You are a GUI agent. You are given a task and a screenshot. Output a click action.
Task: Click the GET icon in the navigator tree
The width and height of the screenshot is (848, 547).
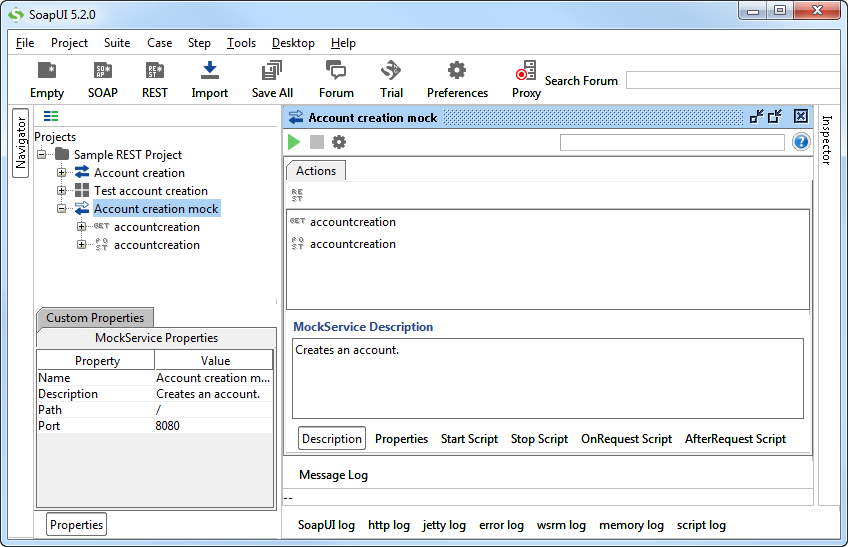click(x=101, y=226)
